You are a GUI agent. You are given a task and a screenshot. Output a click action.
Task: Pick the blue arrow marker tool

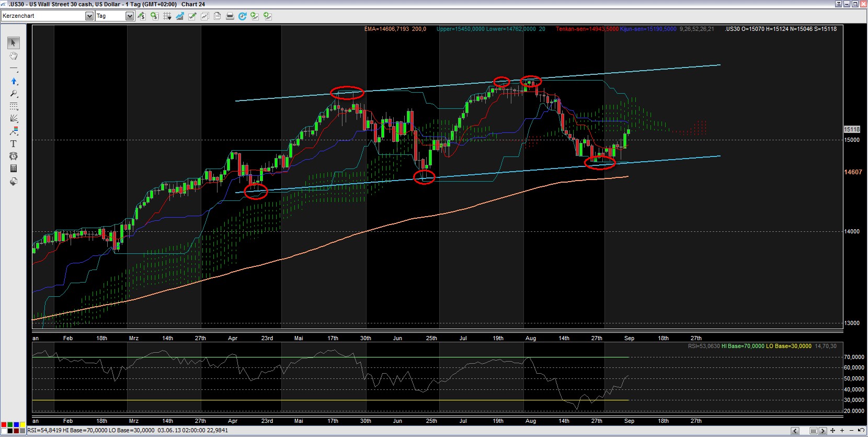(14, 81)
